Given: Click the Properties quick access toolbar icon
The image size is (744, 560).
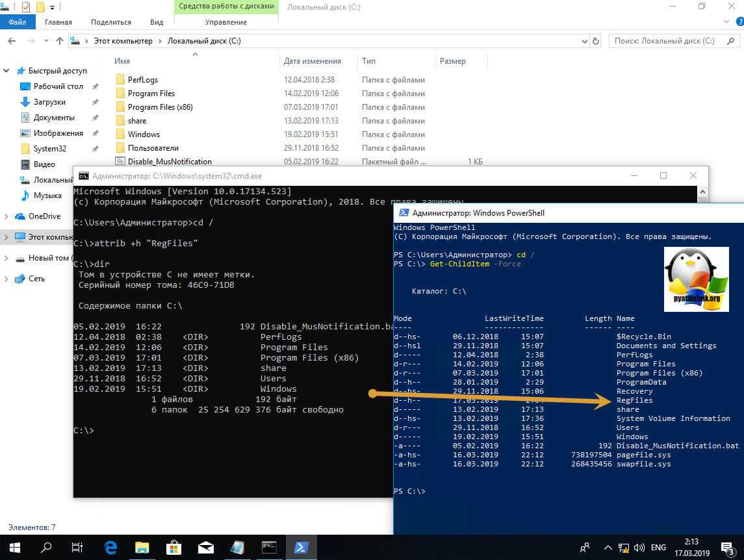Looking at the screenshot, I should coord(25,7).
